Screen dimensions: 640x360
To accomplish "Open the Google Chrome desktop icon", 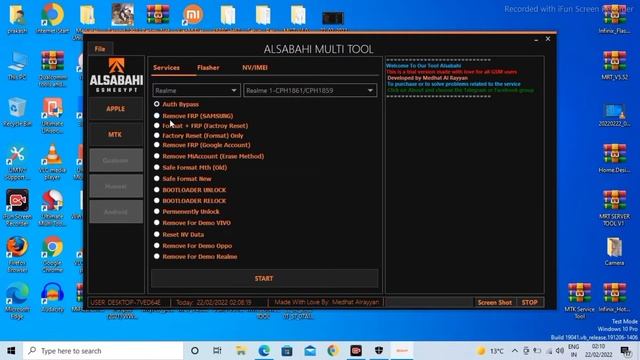I will point(52,254).
